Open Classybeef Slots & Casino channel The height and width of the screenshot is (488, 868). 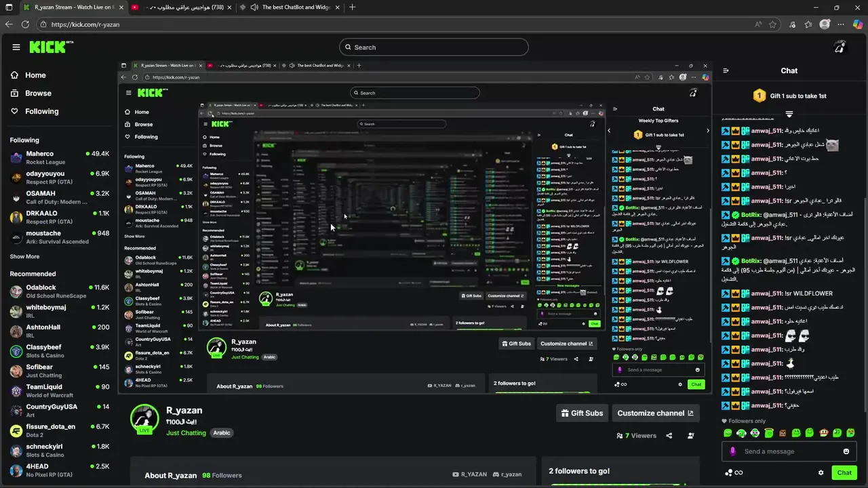pyautogui.click(x=60, y=351)
